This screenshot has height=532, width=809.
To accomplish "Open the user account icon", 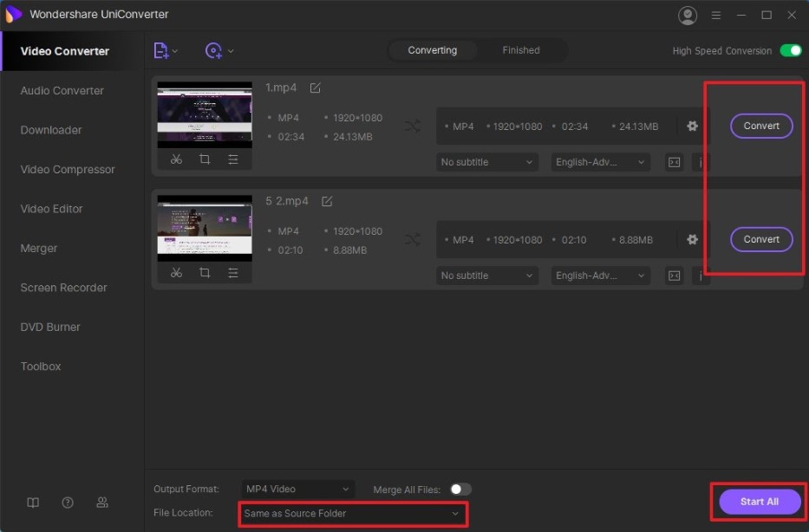I will [688, 16].
